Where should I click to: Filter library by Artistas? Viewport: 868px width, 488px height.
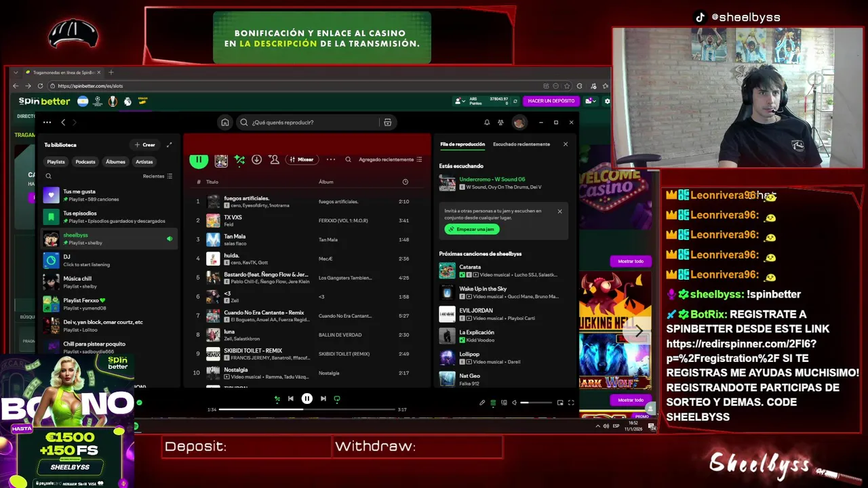[x=144, y=161]
